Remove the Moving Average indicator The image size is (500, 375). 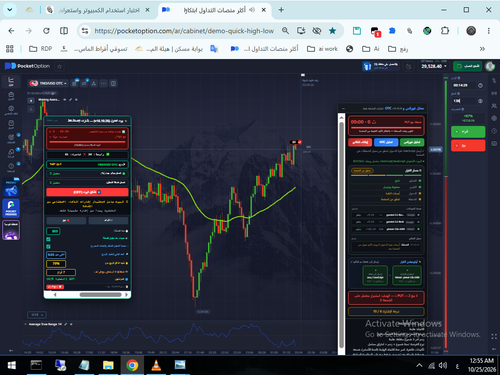[x=76, y=100]
